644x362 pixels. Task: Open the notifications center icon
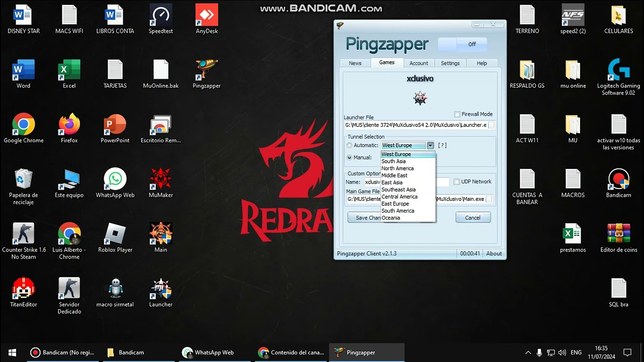627,352
